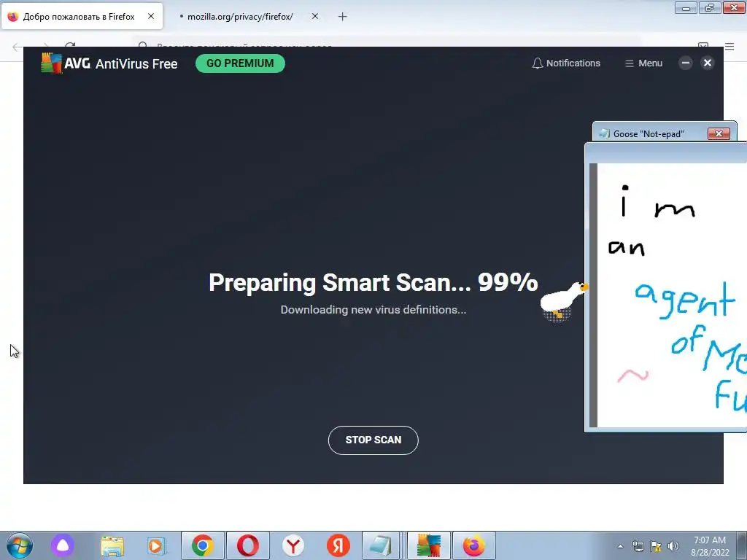Click the Firefox back arrow
The width and height of the screenshot is (747, 560).
[x=17, y=46]
